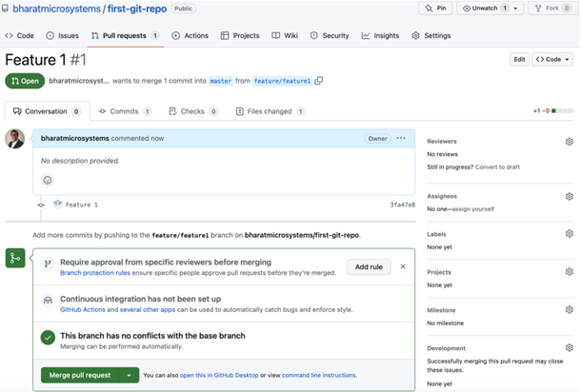Click the commit node icon on the timeline
This screenshot has width=581, height=392.
(41, 205)
